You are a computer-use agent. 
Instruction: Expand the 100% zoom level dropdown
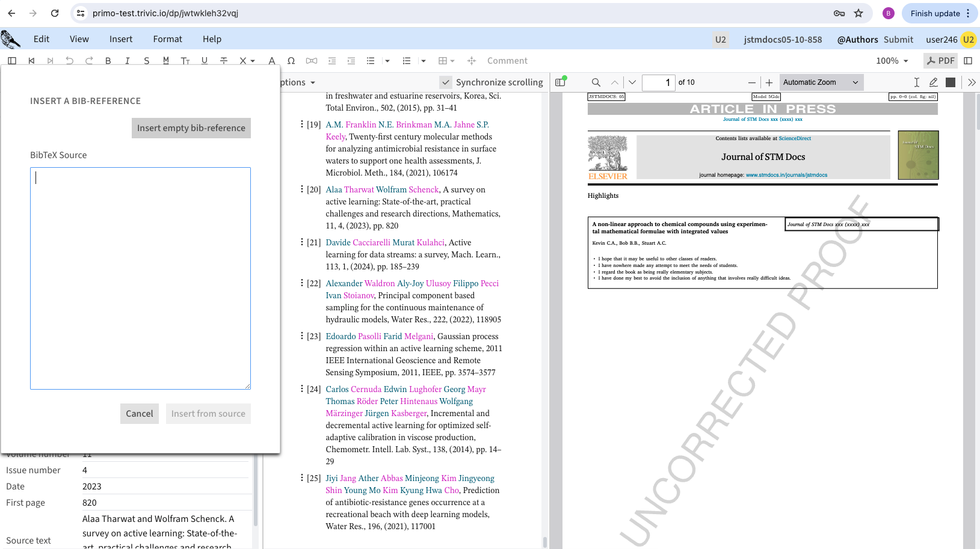(892, 61)
